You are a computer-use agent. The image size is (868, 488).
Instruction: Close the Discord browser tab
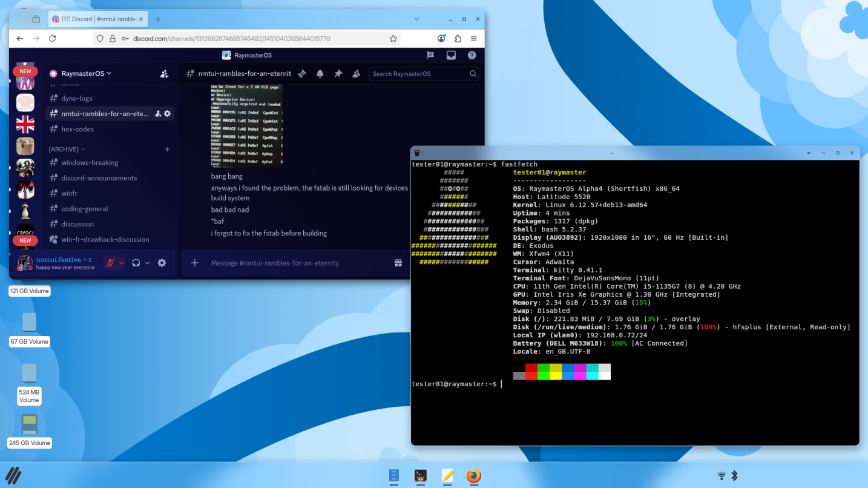pos(141,19)
